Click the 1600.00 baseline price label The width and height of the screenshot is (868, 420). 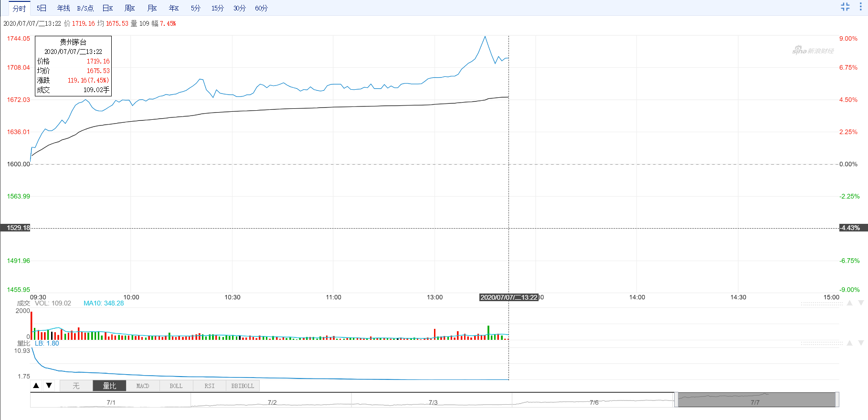coord(18,164)
